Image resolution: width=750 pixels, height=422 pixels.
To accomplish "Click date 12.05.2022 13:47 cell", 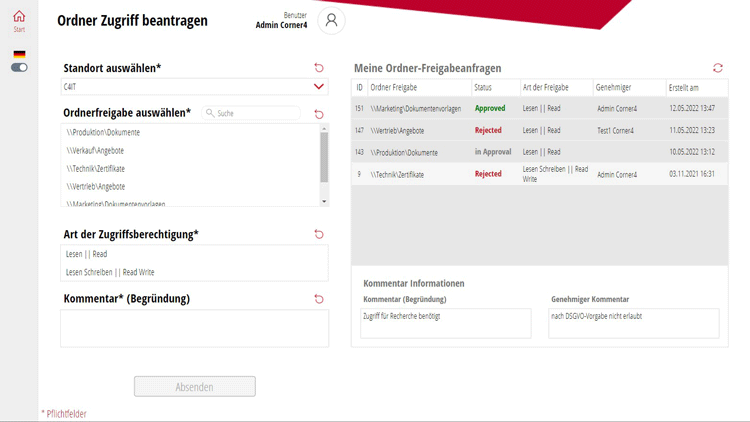I will (x=692, y=109).
